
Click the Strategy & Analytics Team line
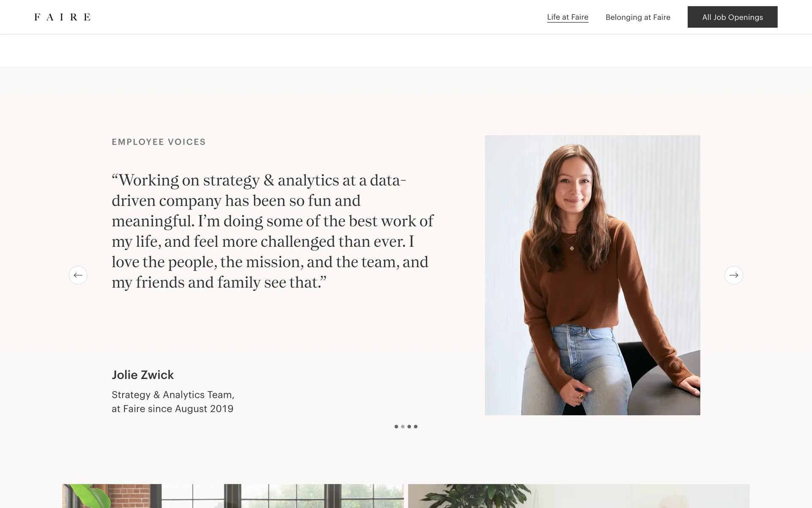click(173, 395)
